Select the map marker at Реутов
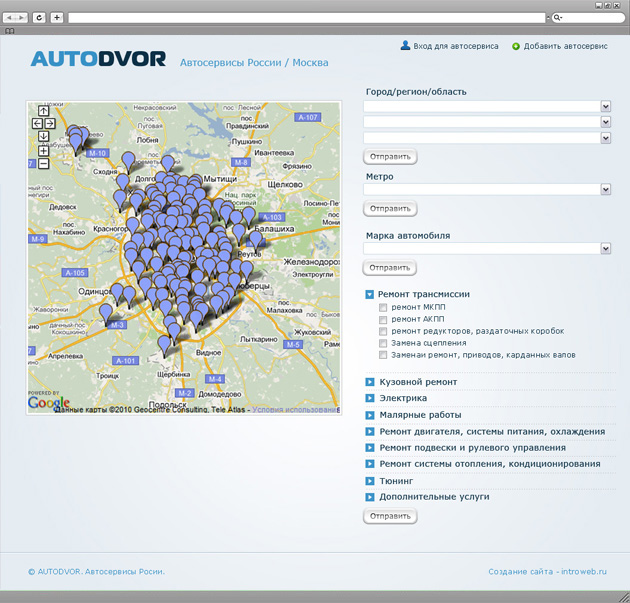 tap(256, 242)
